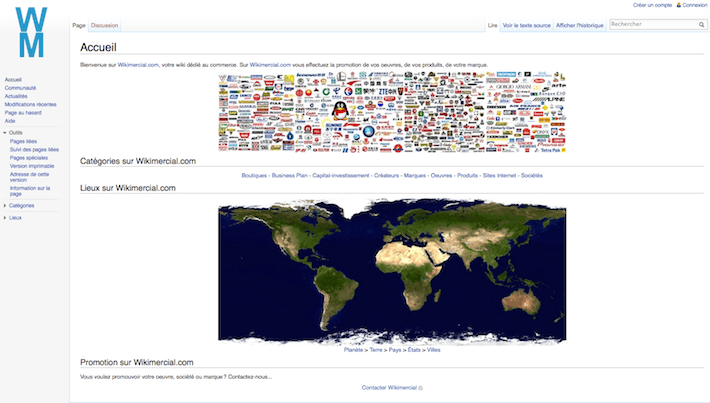Open Voir le texte source tab

527,25
